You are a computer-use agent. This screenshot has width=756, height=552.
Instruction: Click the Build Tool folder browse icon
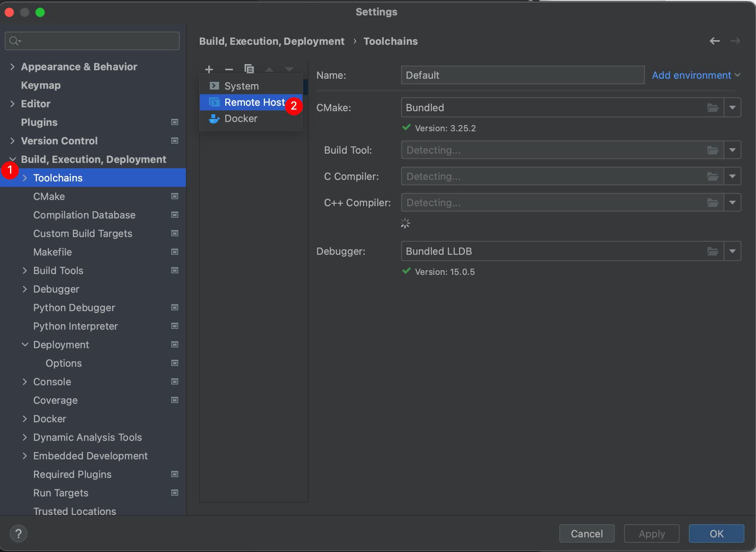pyautogui.click(x=712, y=150)
